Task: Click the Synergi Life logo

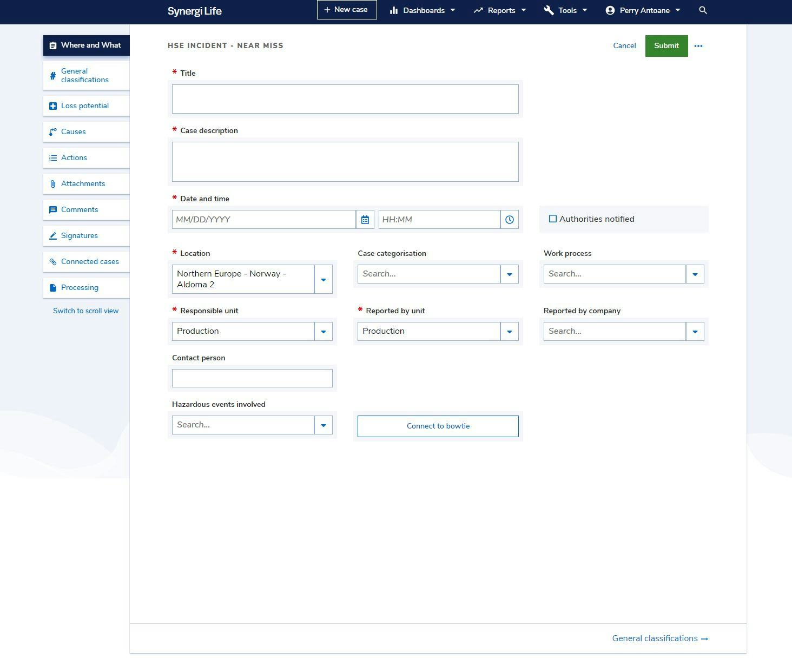Action: (195, 11)
